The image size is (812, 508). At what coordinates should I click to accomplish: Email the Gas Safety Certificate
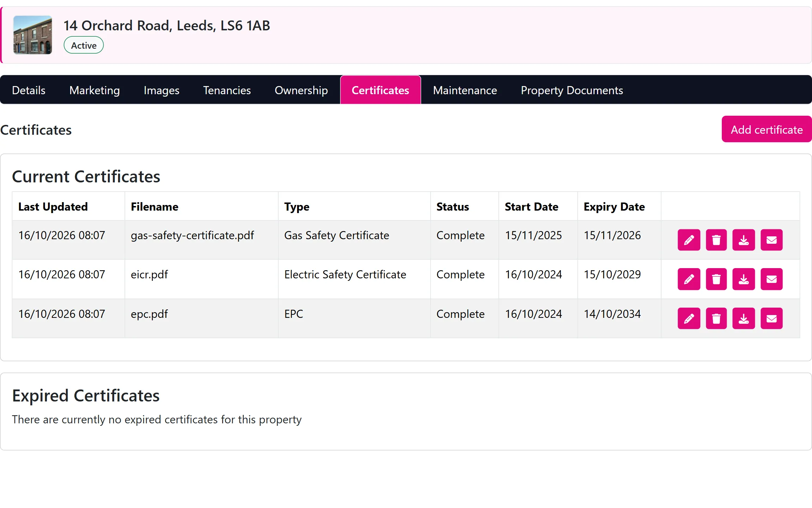771,240
